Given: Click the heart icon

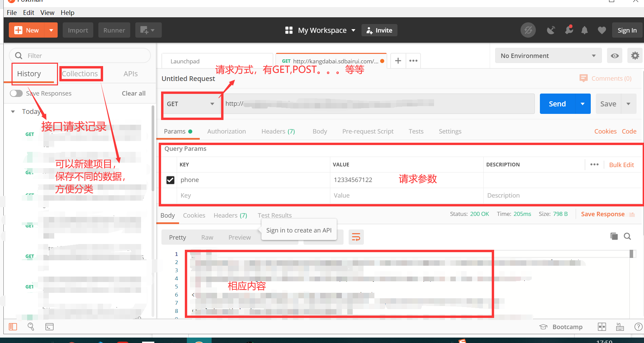Looking at the screenshot, I should [602, 30].
